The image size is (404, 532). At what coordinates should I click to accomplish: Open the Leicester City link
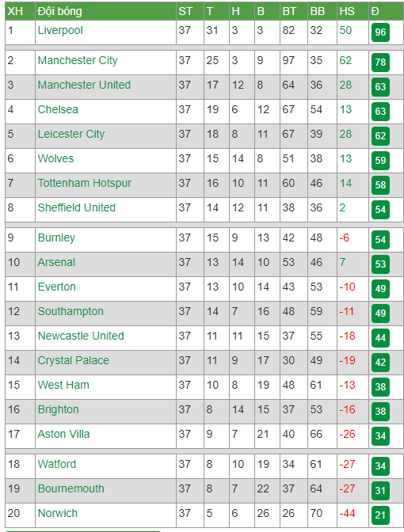click(x=71, y=134)
